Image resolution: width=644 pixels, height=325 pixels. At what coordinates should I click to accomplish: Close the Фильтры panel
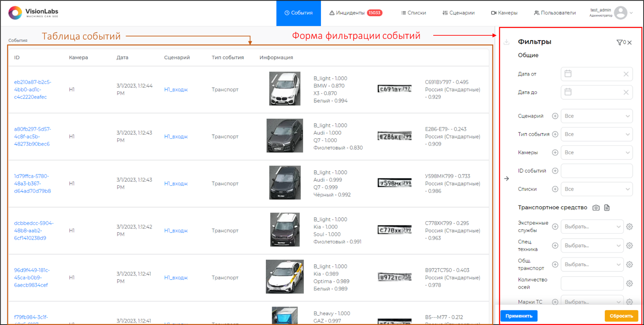[x=629, y=42]
